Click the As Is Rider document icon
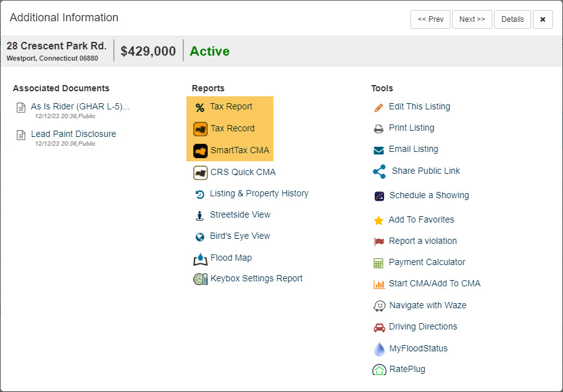Viewport: 563px width, 392px height. point(21,108)
